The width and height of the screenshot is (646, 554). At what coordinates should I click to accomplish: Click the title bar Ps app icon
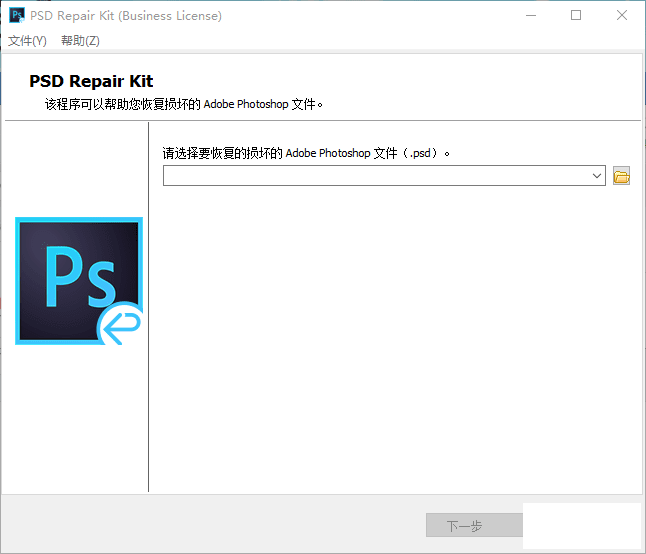[17, 15]
